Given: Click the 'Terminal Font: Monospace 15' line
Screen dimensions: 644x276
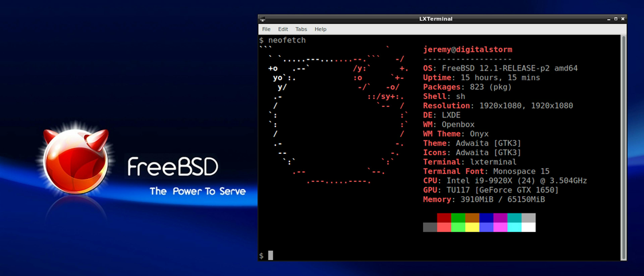Looking at the screenshot, I should [x=486, y=171].
